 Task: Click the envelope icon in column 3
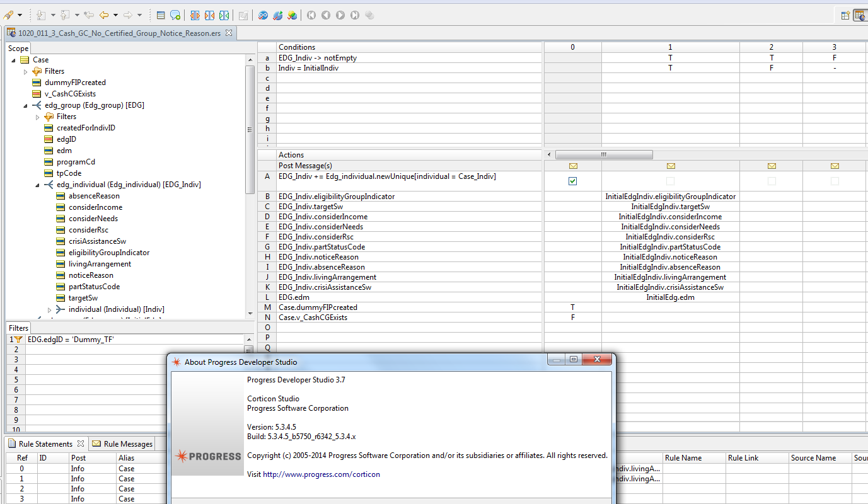coord(835,166)
